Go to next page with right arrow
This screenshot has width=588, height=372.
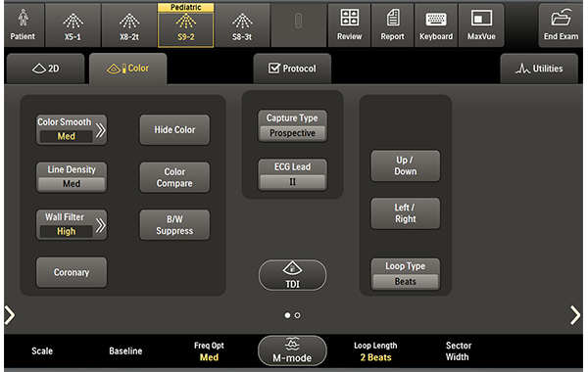pos(575,315)
